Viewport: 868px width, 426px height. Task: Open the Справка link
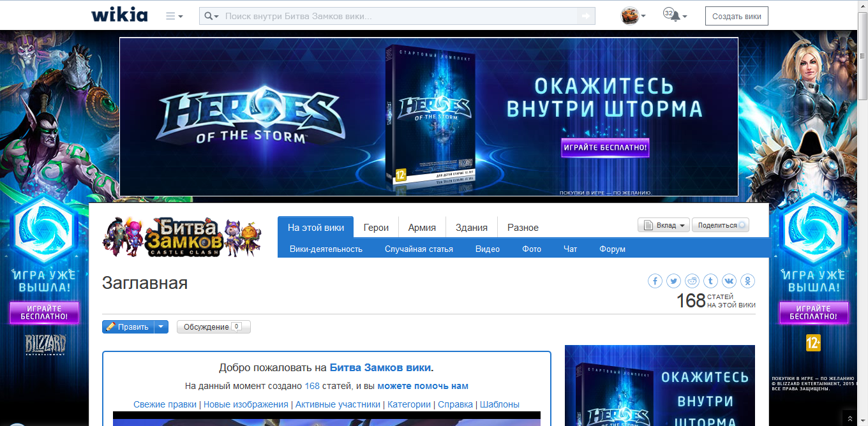[x=455, y=404]
